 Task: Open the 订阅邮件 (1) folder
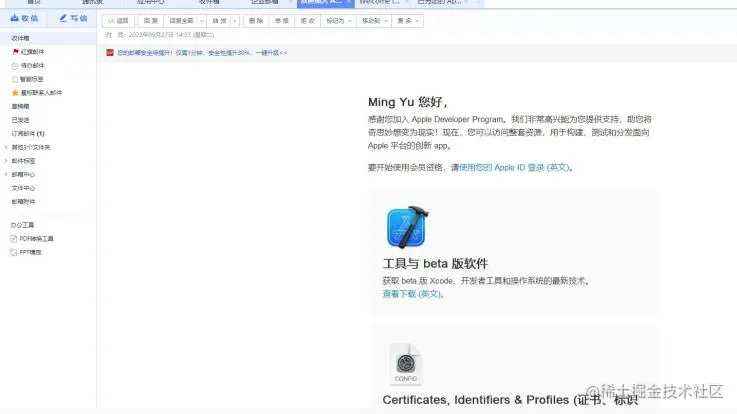point(28,133)
